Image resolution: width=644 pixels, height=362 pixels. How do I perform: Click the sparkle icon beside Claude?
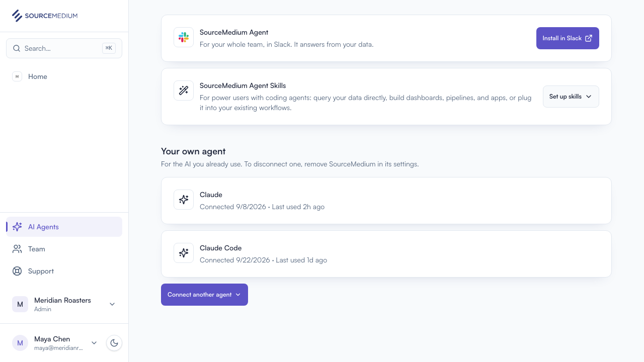tap(184, 200)
